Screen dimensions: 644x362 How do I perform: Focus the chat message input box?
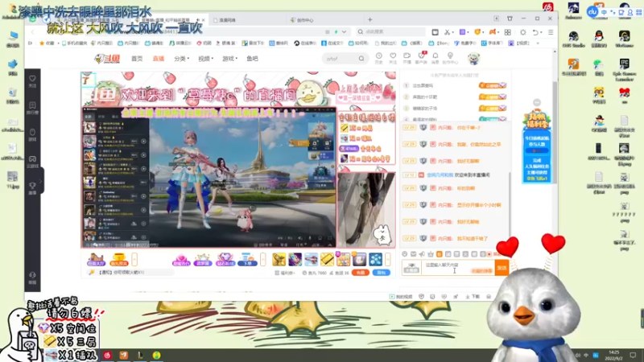pyautogui.click(x=458, y=268)
